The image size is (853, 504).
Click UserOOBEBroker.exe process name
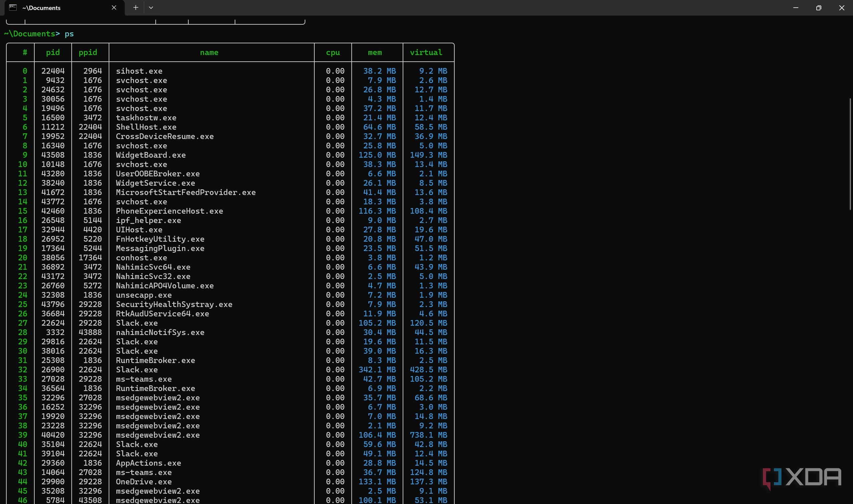(158, 174)
